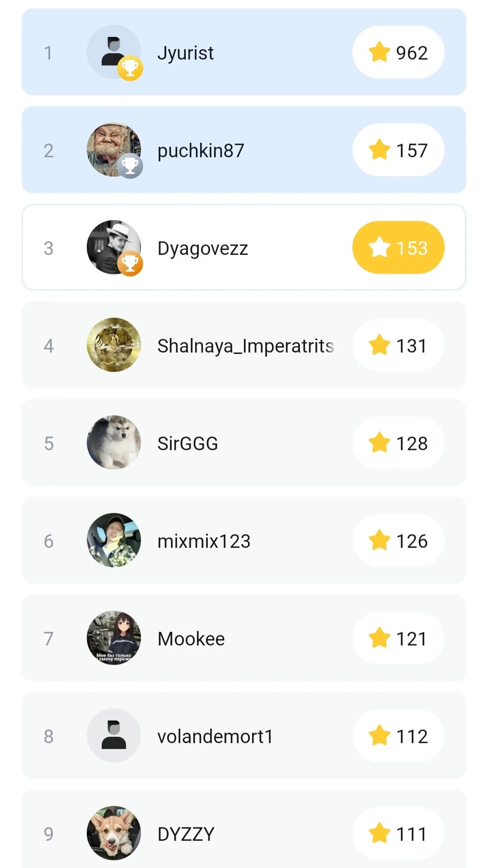Tap the 157 points badge for puchkin87
The width and height of the screenshot is (488, 868).
399,150
